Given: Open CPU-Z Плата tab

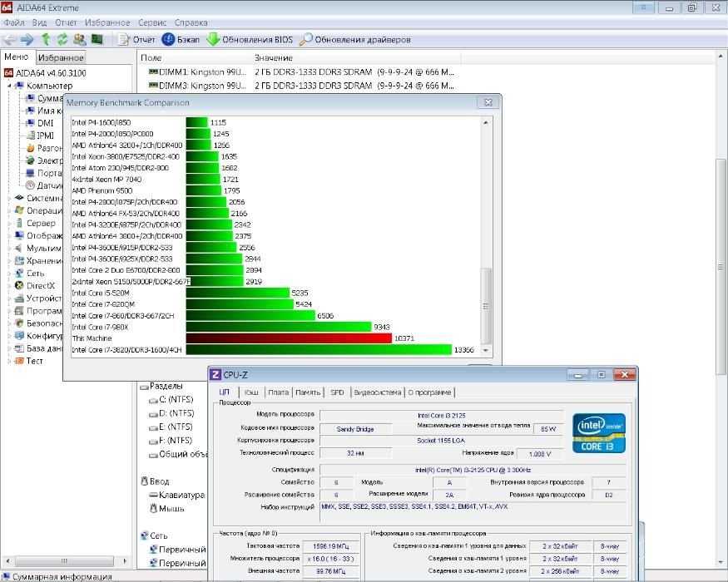Looking at the screenshot, I should 278,392.
